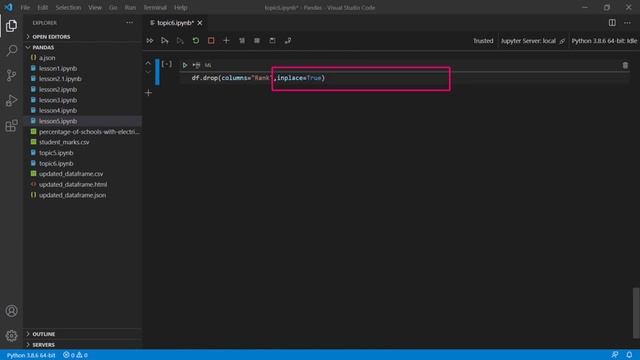Collapse the PANDAS folder section
This screenshot has width=640, height=360.
pos(83,47)
